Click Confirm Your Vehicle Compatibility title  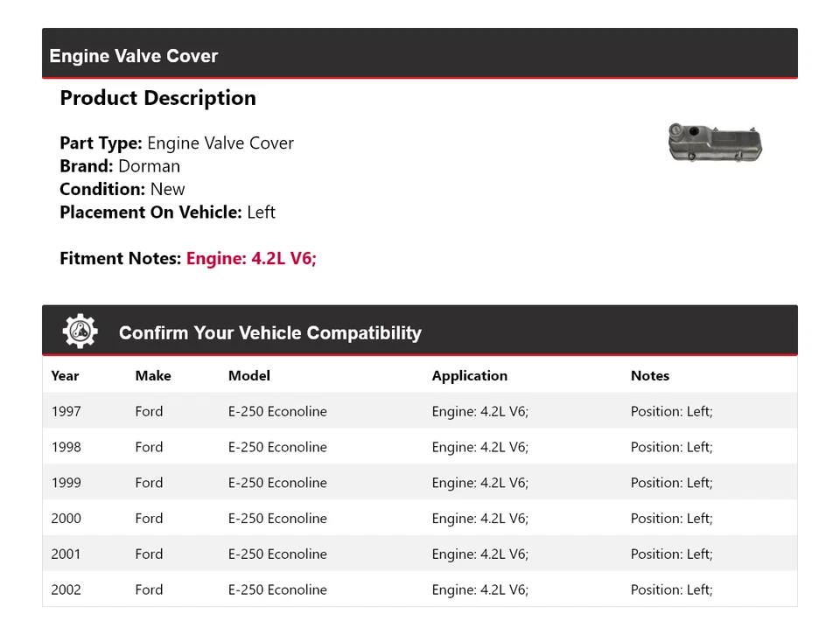coord(269,333)
